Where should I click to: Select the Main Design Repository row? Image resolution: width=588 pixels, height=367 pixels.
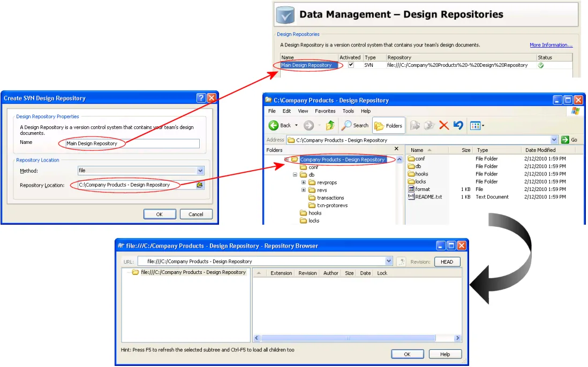pyautogui.click(x=426, y=65)
